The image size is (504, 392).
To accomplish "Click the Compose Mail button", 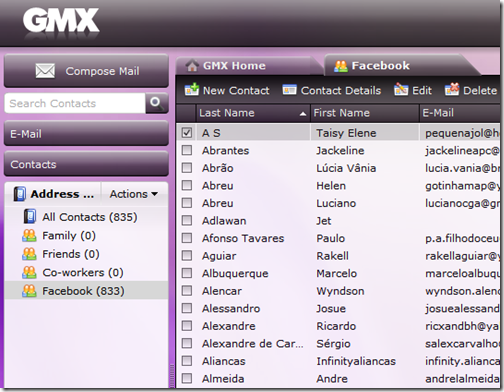I will [x=86, y=71].
